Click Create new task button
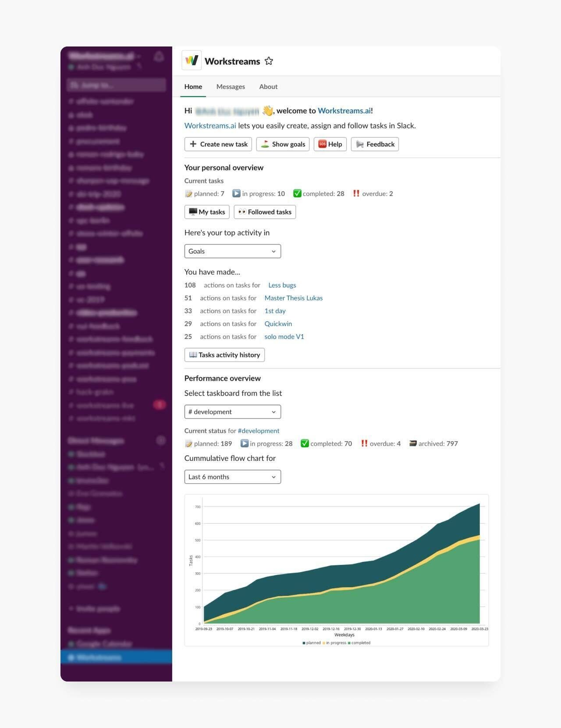The height and width of the screenshot is (728, 561). click(x=218, y=144)
